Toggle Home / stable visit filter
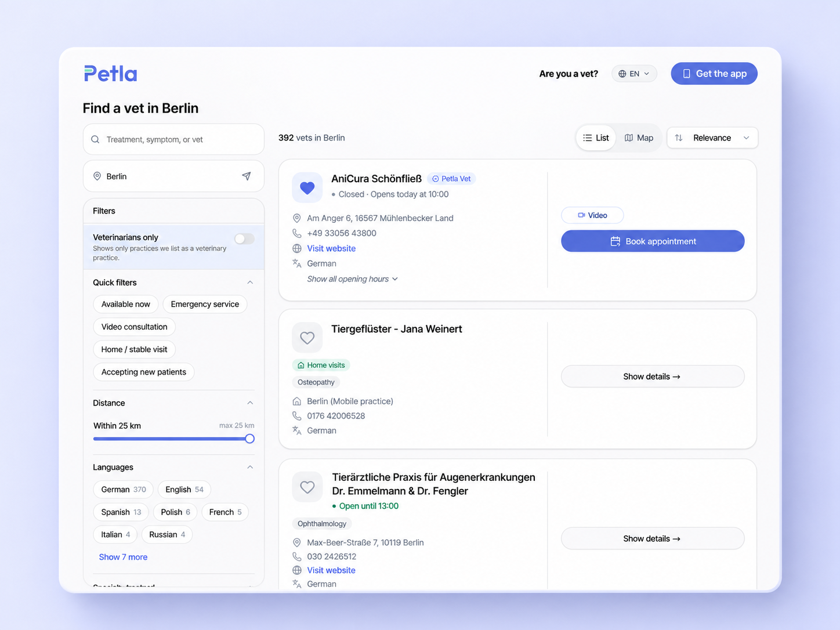Screen dimensions: 840x630 [135, 349]
